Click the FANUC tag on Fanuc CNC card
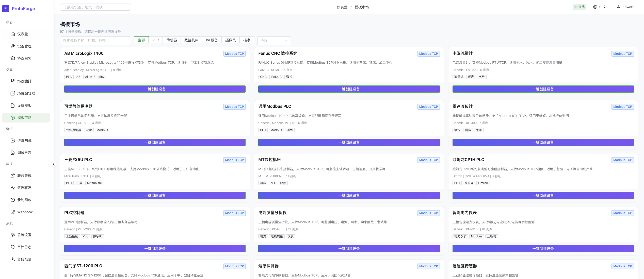644x279 pixels. click(x=276, y=77)
